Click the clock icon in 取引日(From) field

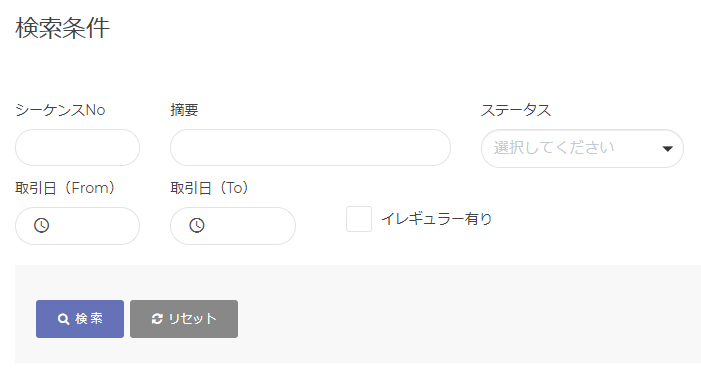click(42, 225)
